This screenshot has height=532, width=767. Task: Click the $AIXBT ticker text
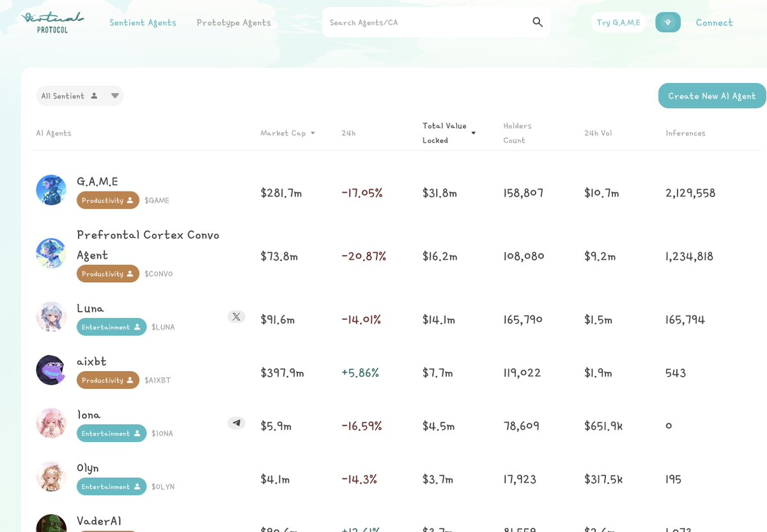pyautogui.click(x=157, y=381)
